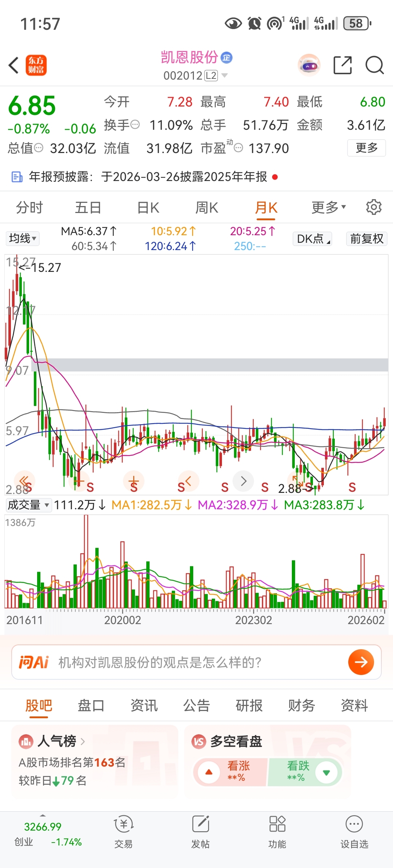Tap the share icon in header
Screen dimensions: 393x868
coord(343,65)
